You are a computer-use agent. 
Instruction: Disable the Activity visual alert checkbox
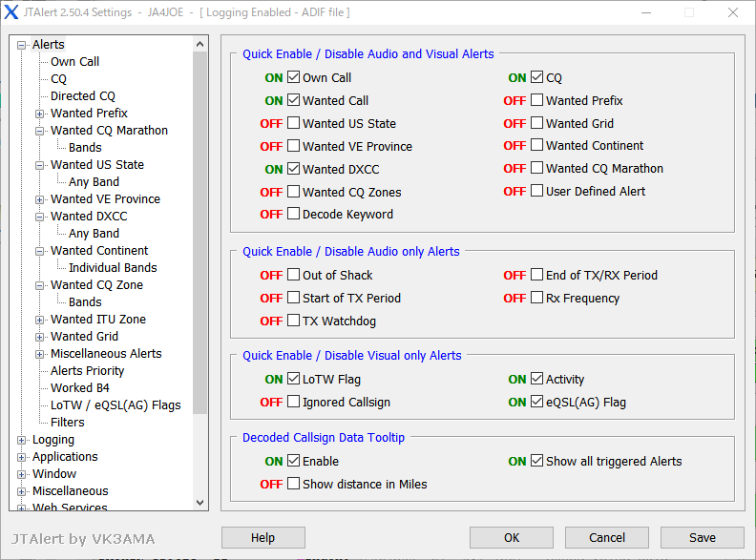pos(536,379)
